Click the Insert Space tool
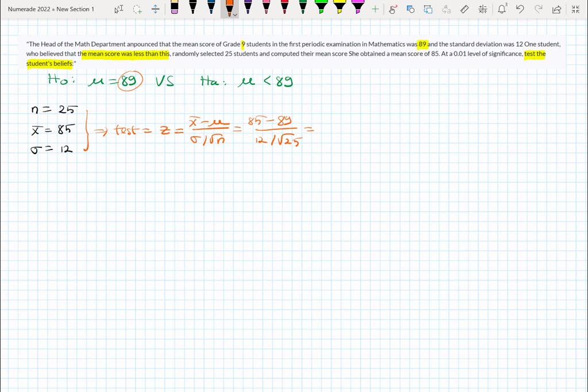 155,9
